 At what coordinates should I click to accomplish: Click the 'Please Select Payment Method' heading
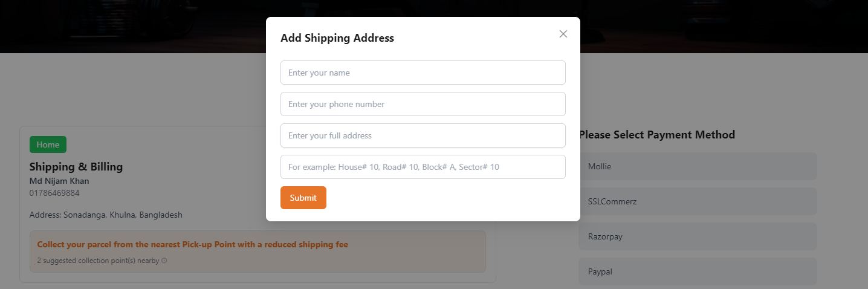tap(657, 135)
